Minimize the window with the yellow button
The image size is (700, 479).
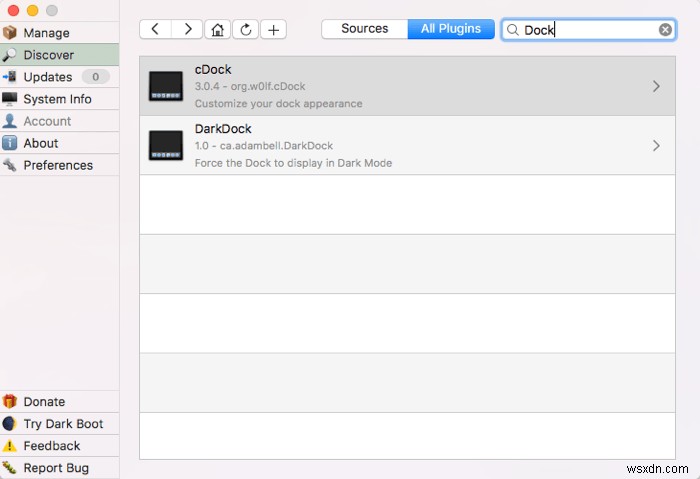tap(33, 10)
